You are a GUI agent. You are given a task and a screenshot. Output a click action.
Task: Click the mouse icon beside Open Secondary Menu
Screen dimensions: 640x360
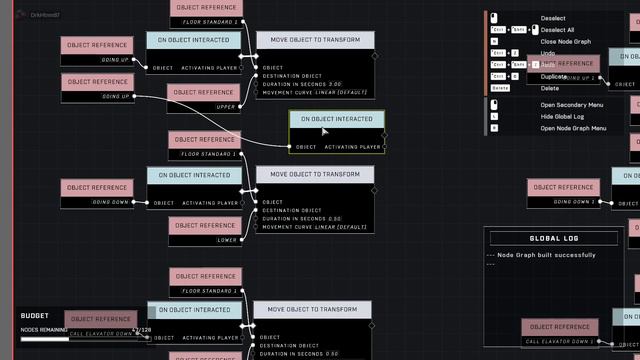494,105
